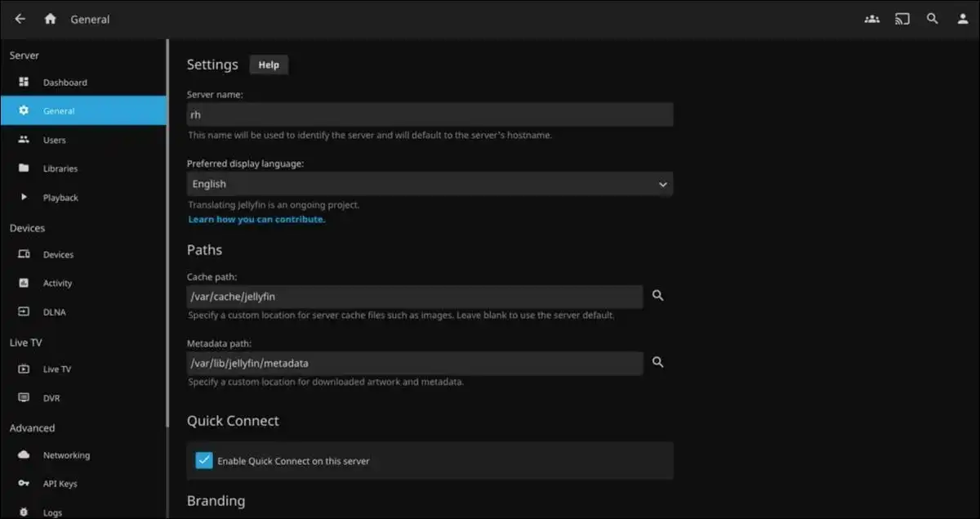The width and height of the screenshot is (980, 519).
Task: Open API Keys label
Action: 60,484
